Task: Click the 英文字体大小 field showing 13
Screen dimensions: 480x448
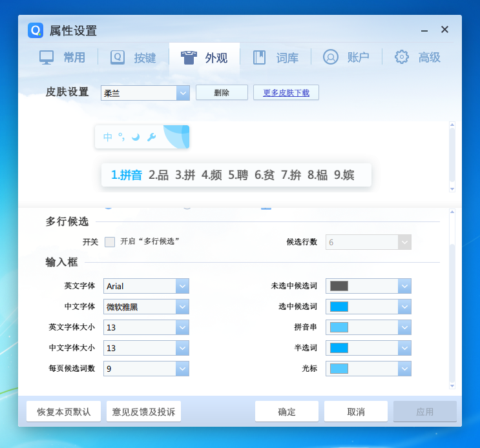Action: click(x=140, y=327)
